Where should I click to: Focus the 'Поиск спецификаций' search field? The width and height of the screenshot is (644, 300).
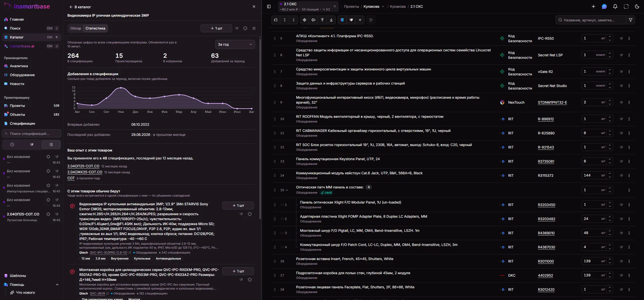point(32,134)
